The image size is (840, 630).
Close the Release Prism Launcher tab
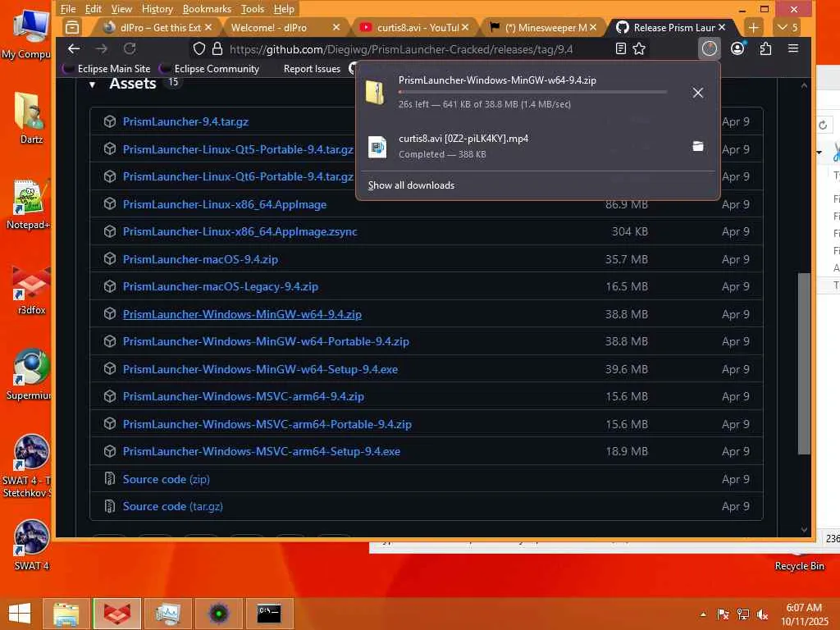click(722, 27)
